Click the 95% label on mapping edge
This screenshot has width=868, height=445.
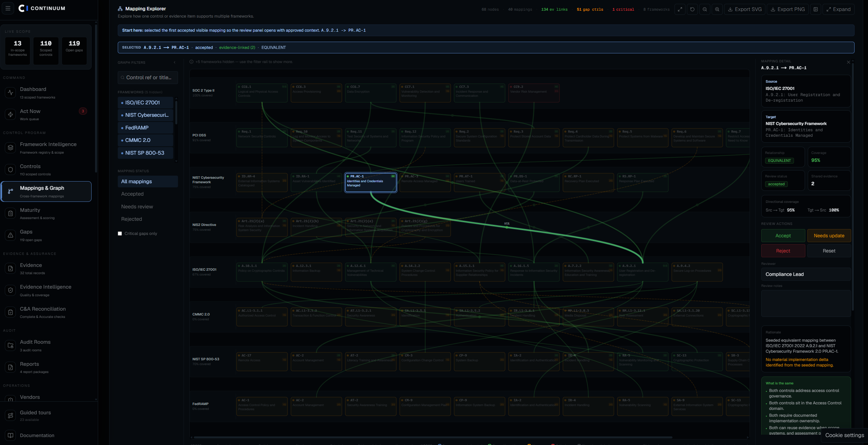pos(507,224)
